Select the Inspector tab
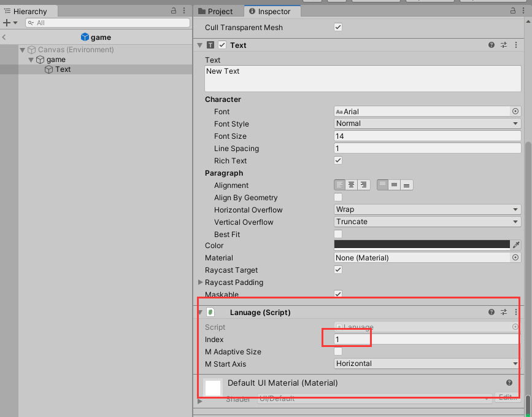Image resolution: width=532 pixels, height=417 pixels. point(271,11)
